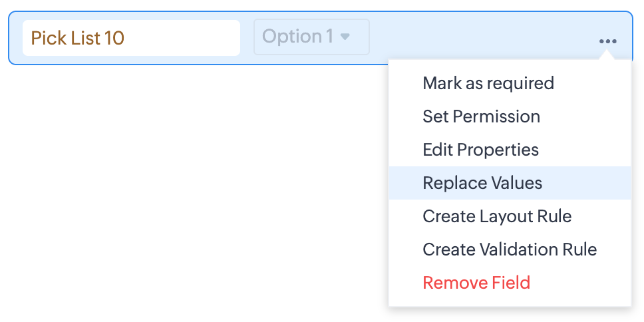Click the small caret beside Option 1
Viewport: 644px width, 322px height.
tap(345, 37)
